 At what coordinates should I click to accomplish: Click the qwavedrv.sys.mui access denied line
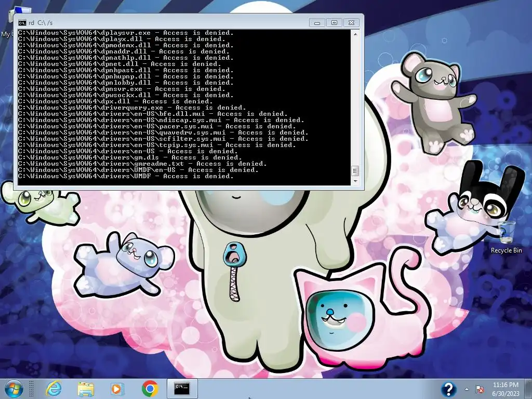[x=164, y=132]
